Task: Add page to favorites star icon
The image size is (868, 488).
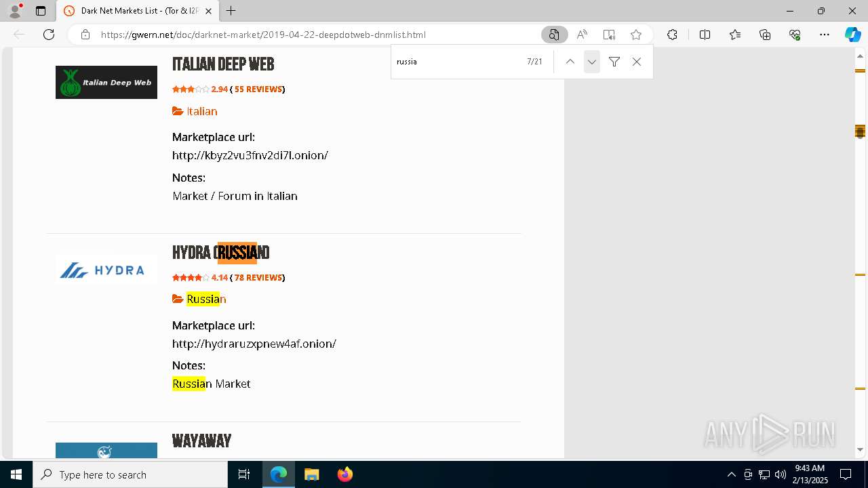Action: [x=636, y=35]
